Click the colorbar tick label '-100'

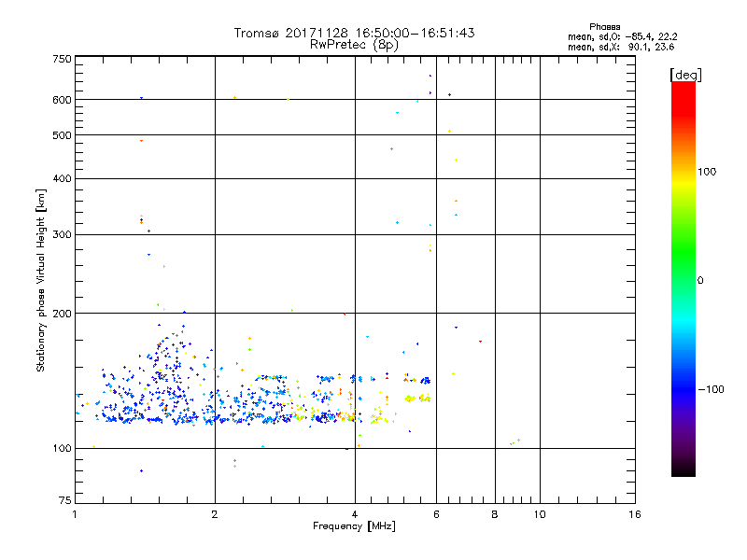711,389
